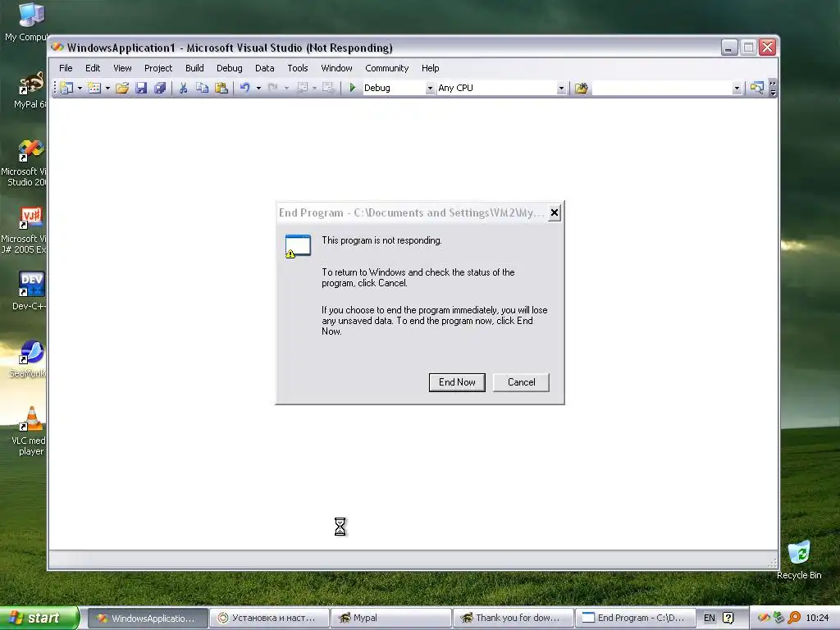This screenshot has height=630, width=840.
Task: Click the New Project toolbar icon
Action: pos(66,88)
